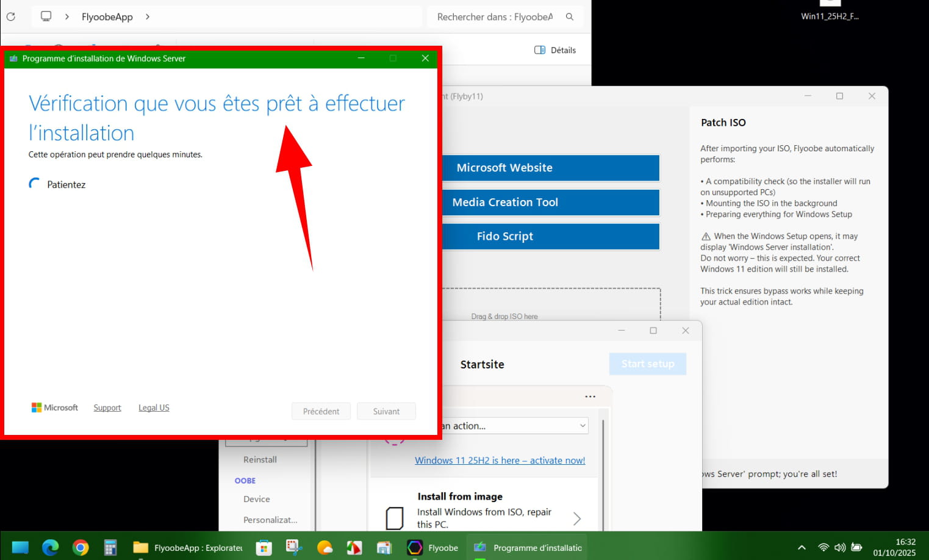
Task: Open the three-dots more options menu
Action: coord(590,397)
